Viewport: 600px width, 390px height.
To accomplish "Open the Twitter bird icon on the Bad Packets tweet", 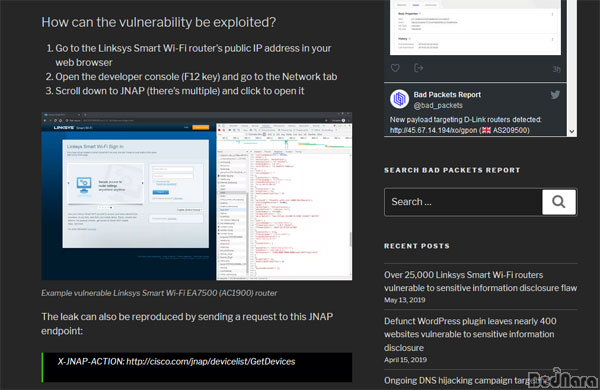I will tap(555, 95).
